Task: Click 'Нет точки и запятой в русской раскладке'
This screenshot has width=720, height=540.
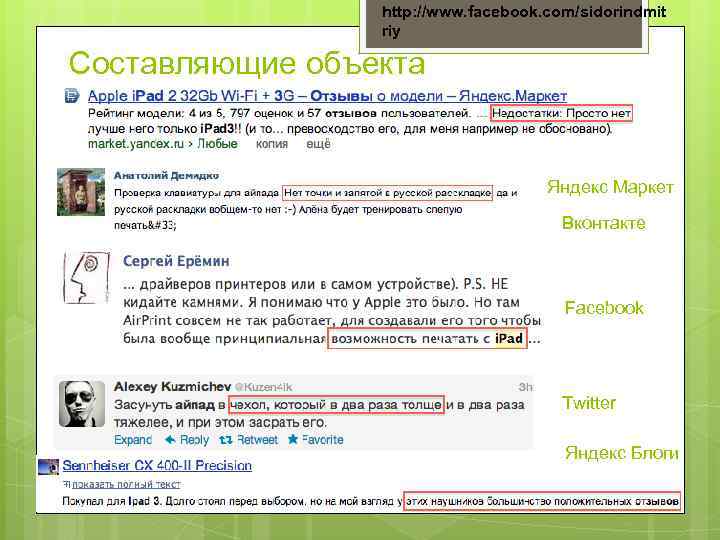Action: pyautogui.click(x=387, y=193)
